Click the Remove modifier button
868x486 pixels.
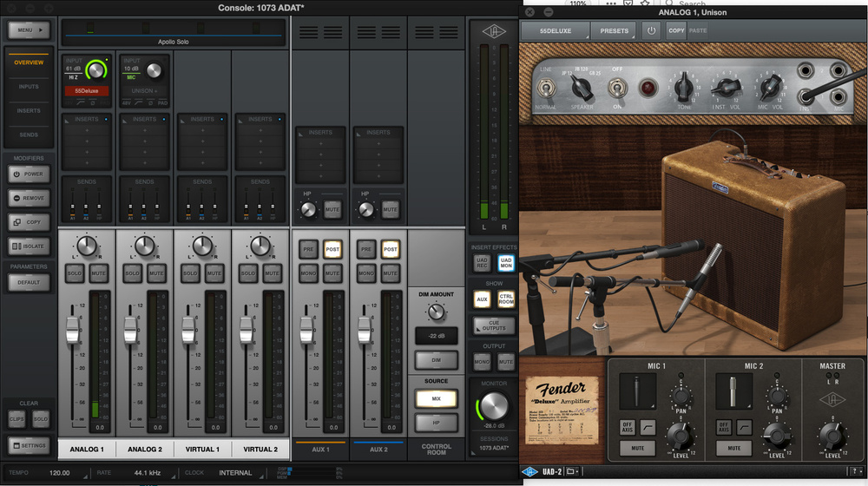point(29,198)
